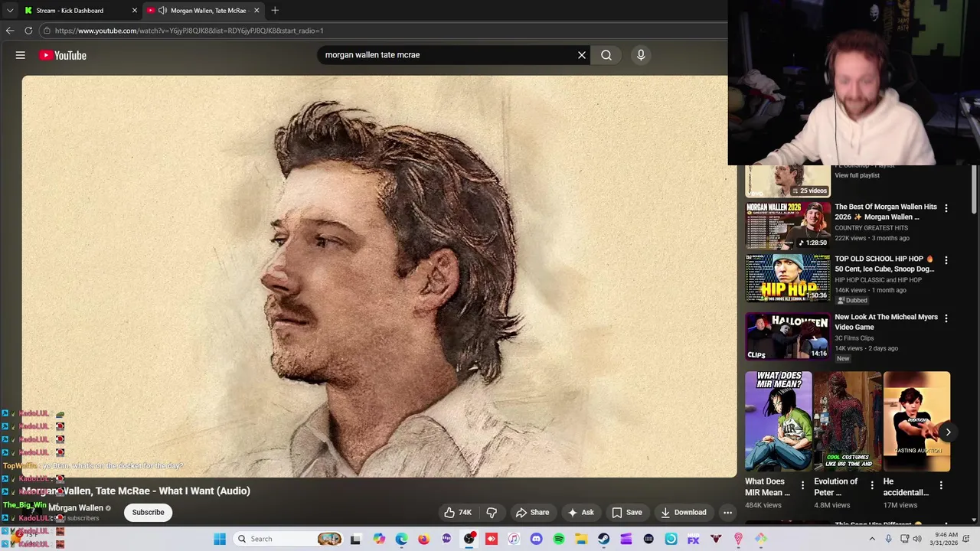Open the Morgan Wallen channel link

[76, 508]
